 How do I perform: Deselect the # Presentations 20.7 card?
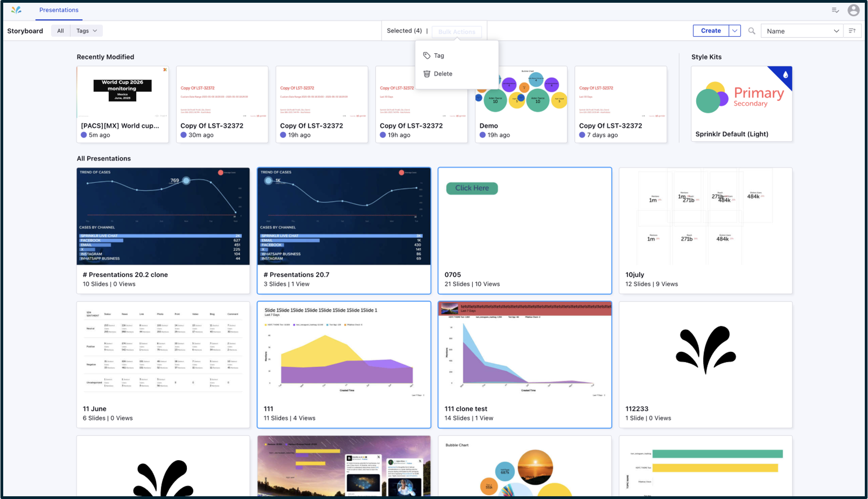pos(344,231)
